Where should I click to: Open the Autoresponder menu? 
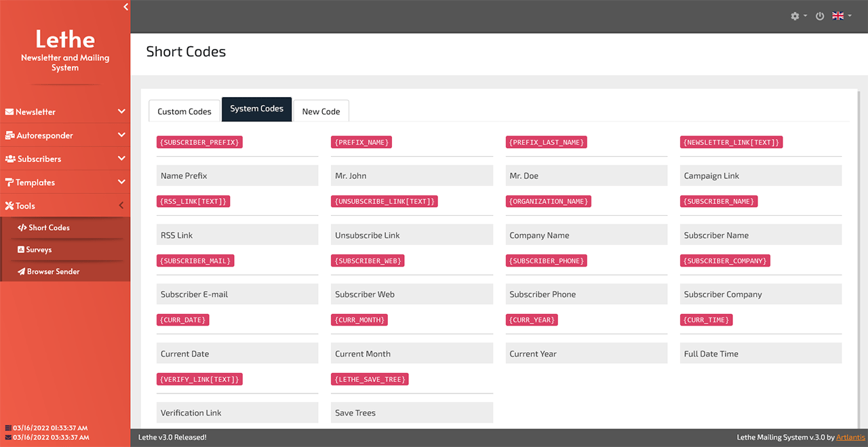click(65, 136)
